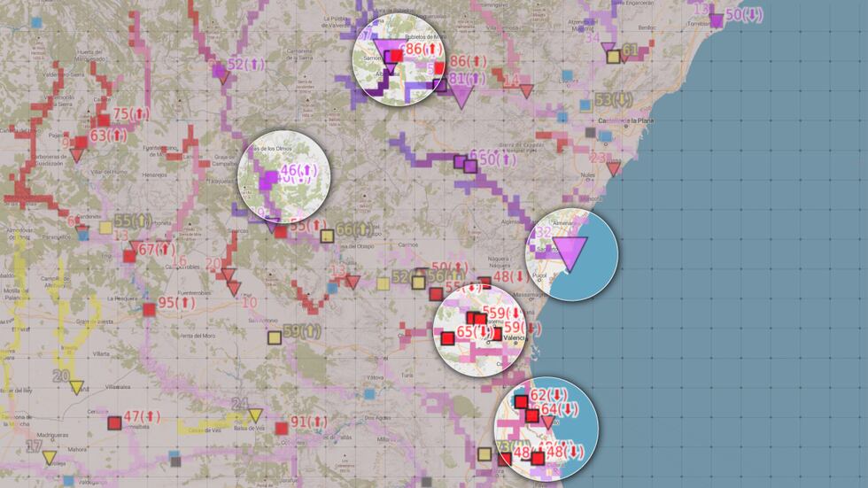This screenshot has width=868, height=488.
Task: Select the yellow triangle marker labeled 20
Action: [76, 387]
